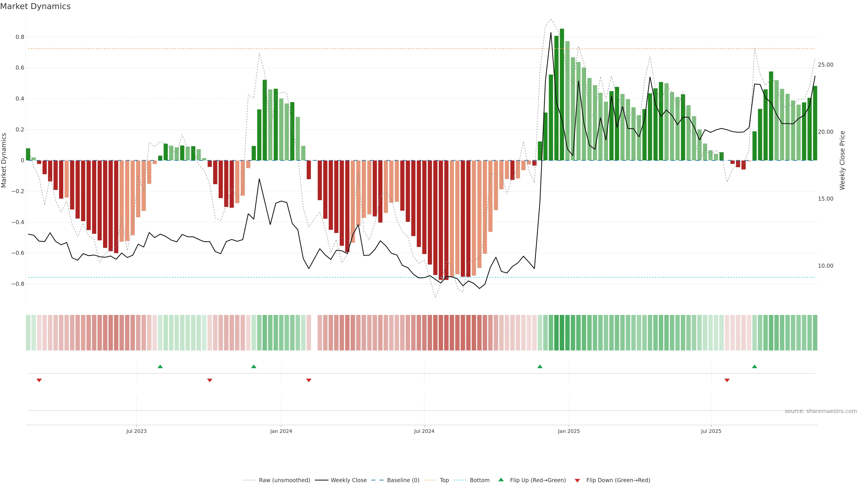Click the Market Dynamics chart title

coord(35,6)
